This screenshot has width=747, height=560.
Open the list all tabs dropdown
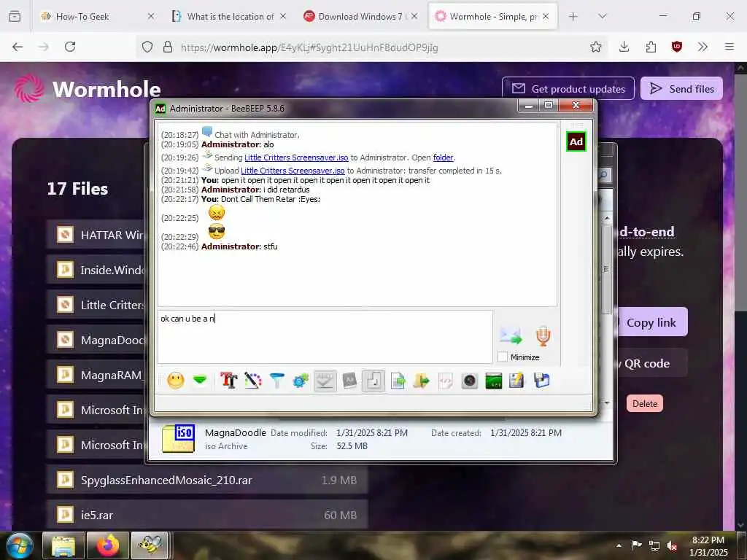[602, 17]
